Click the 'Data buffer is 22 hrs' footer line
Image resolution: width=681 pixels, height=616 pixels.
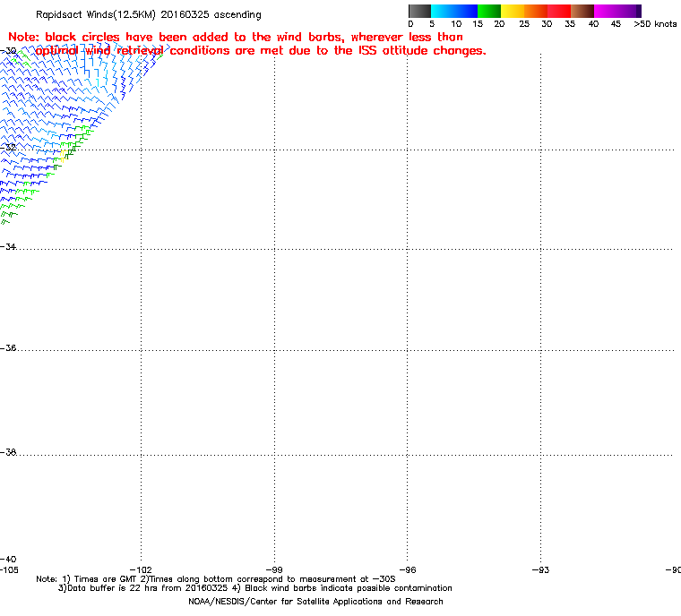(255, 588)
